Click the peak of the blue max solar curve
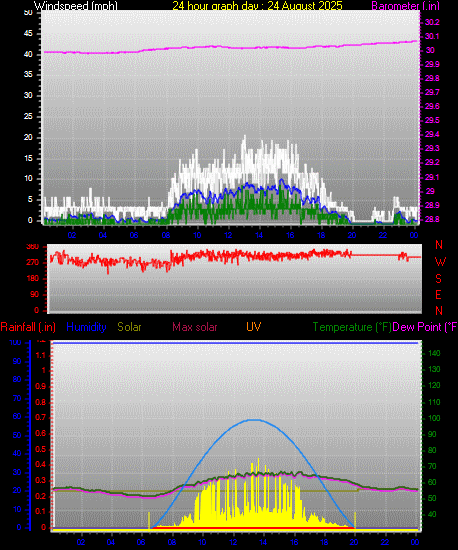Image resolution: width=458 pixels, height=550 pixels. 254,420
